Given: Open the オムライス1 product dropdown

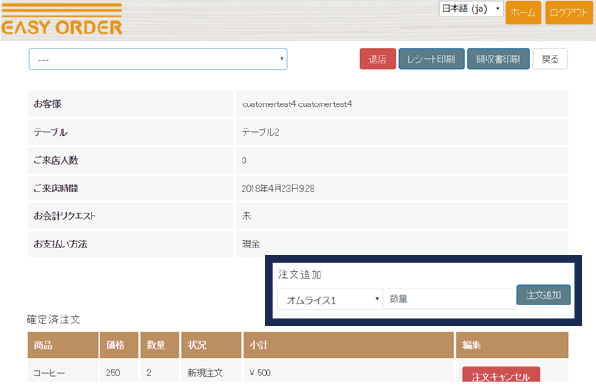Looking at the screenshot, I should 330,299.
